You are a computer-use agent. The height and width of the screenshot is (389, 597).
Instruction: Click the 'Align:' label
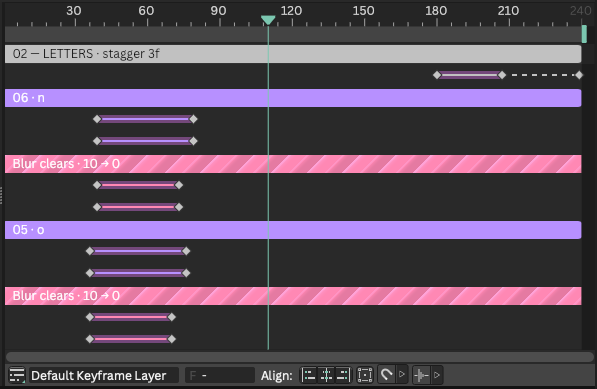(277, 376)
